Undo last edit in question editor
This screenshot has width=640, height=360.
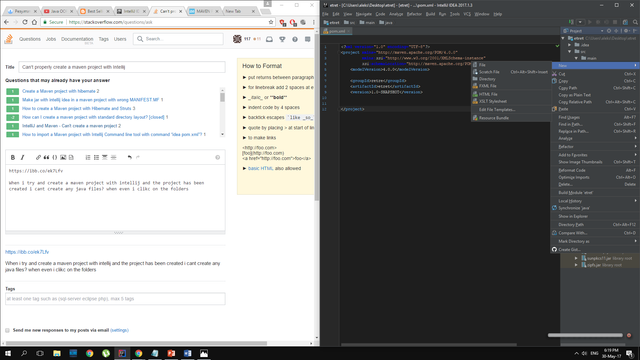pyautogui.click(x=129, y=157)
